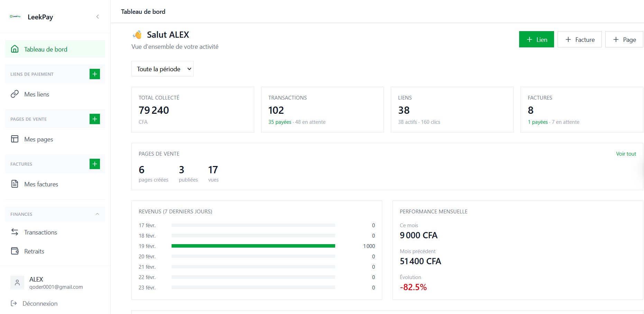Create new sales page with plus icon
Viewport: 644px width, 314px height.
coord(94,119)
